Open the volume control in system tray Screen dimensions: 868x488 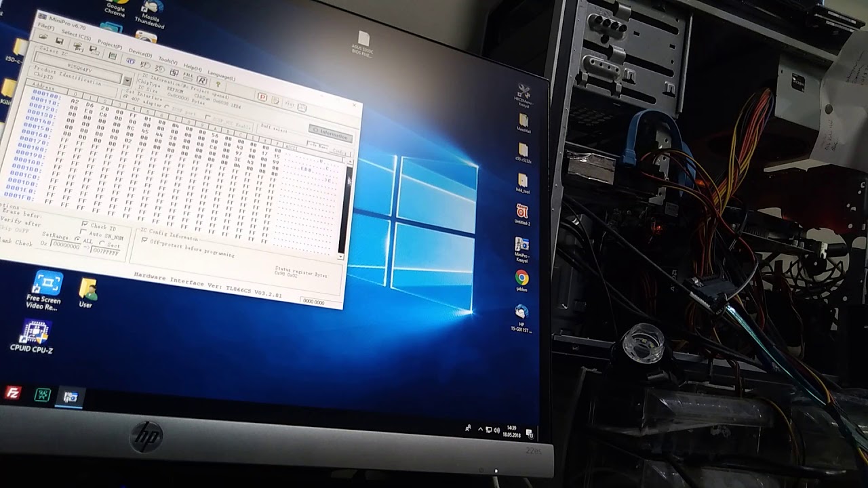pos(497,430)
